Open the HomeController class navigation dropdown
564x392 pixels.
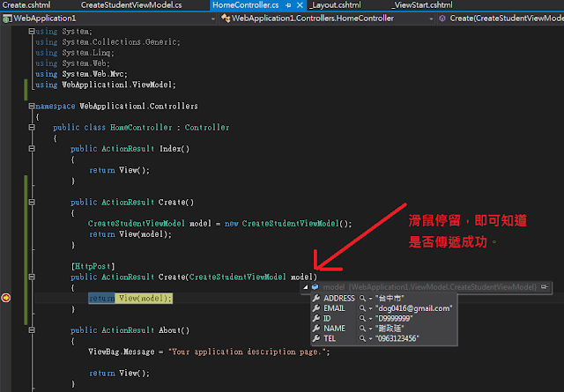point(327,18)
